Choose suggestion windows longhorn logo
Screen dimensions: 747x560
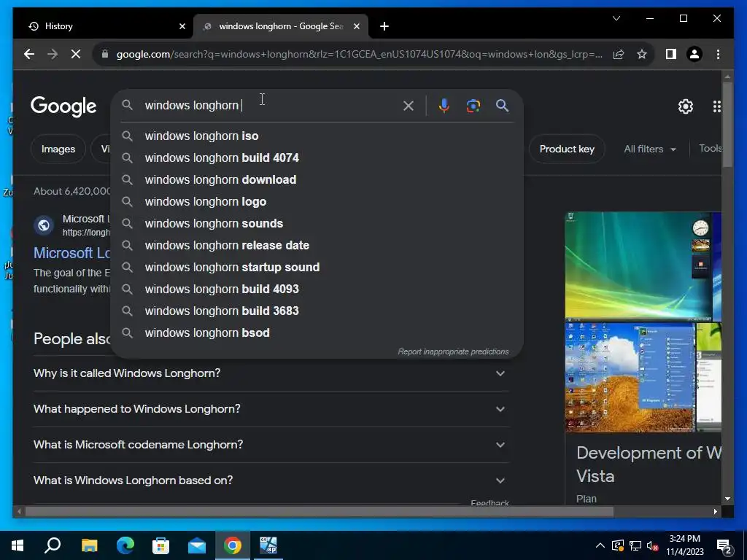[x=317, y=201]
